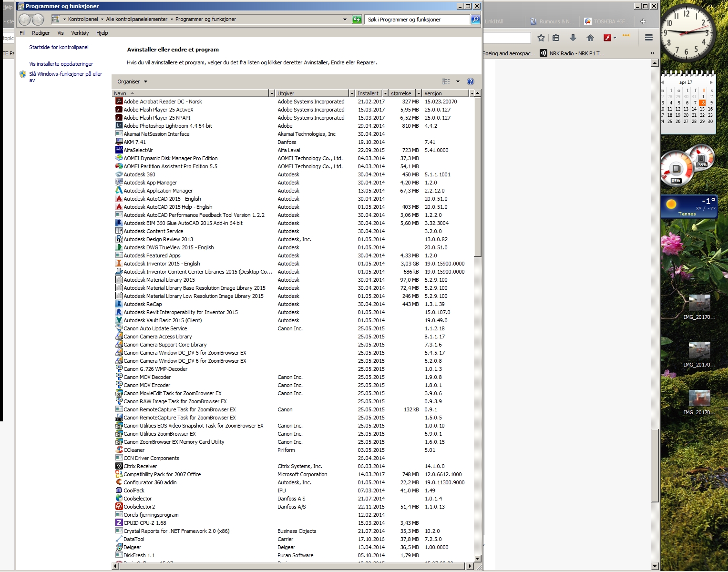Click the Autodesk Design Review 2013 icon
This screenshot has height=572, width=728.
[119, 239]
